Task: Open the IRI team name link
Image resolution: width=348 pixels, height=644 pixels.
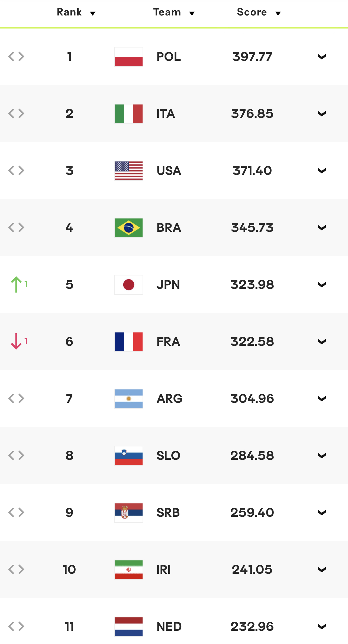Action: pyautogui.click(x=163, y=570)
